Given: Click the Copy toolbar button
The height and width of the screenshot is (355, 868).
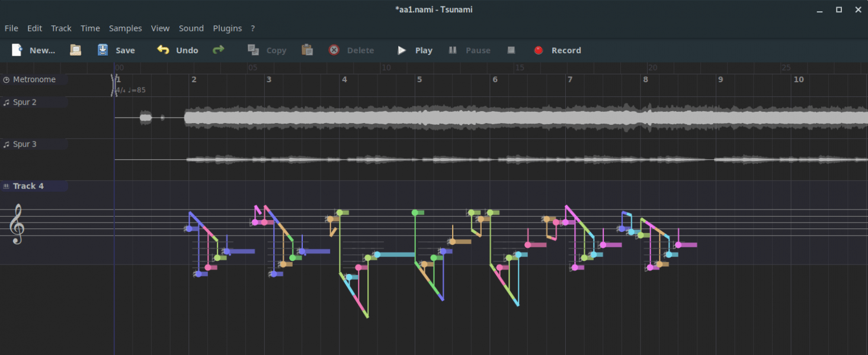Looking at the screenshot, I should 267,50.
